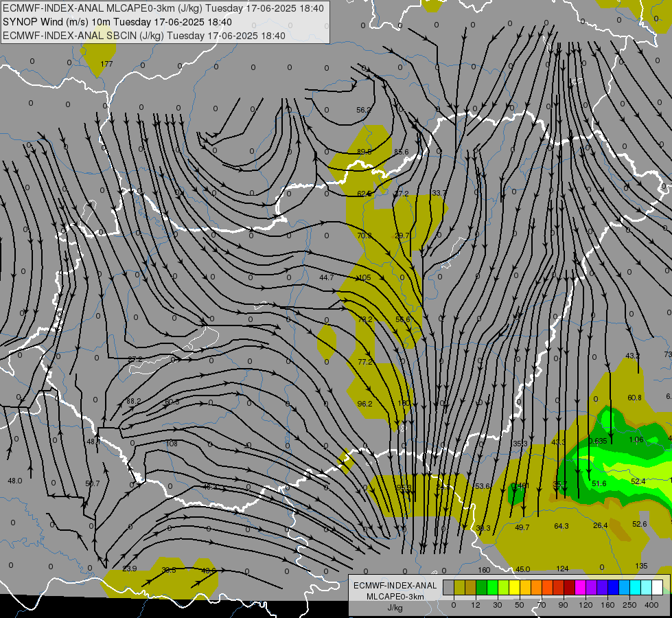Viewport: 672px width, 618px height.
Task: Select the white legend color swatch
Action: click(x=658, y=587)
